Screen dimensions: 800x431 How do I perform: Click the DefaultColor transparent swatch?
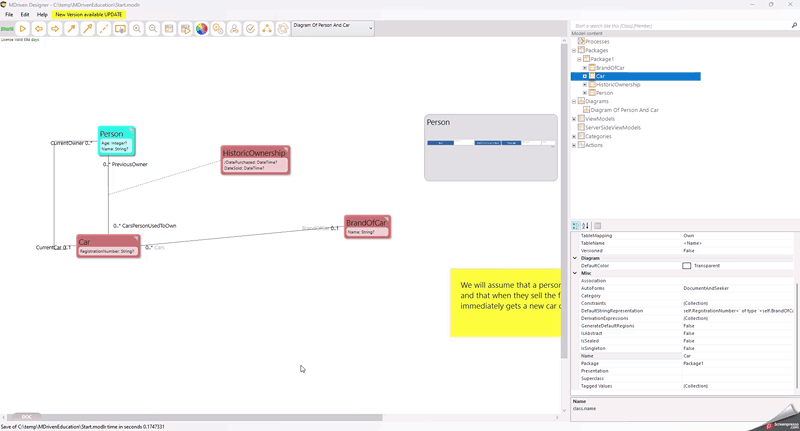(x=687, y=266)
